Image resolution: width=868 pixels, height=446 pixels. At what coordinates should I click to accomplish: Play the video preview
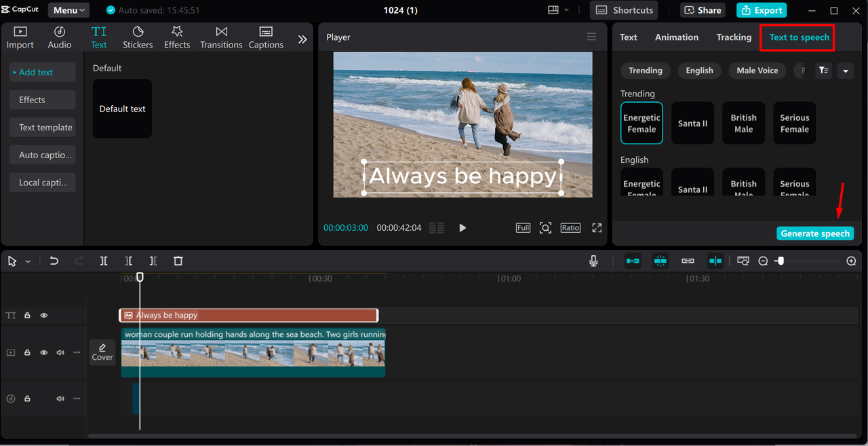point(462,228)
